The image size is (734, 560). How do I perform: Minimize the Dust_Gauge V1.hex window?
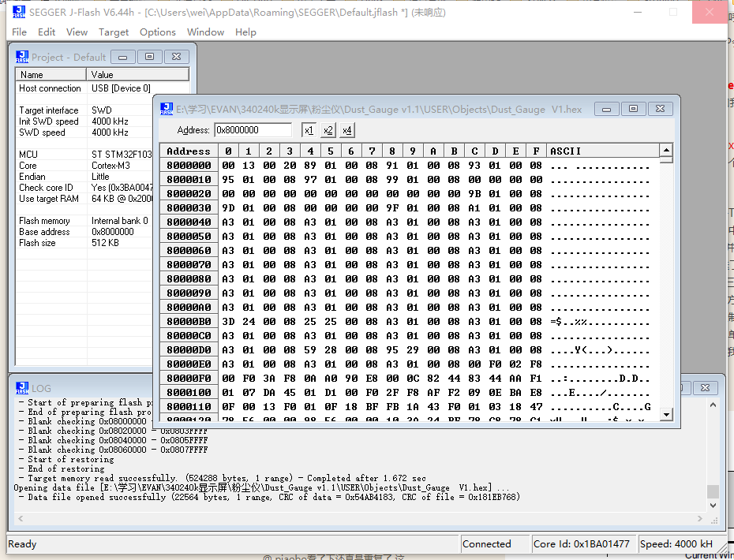(607, 109)
